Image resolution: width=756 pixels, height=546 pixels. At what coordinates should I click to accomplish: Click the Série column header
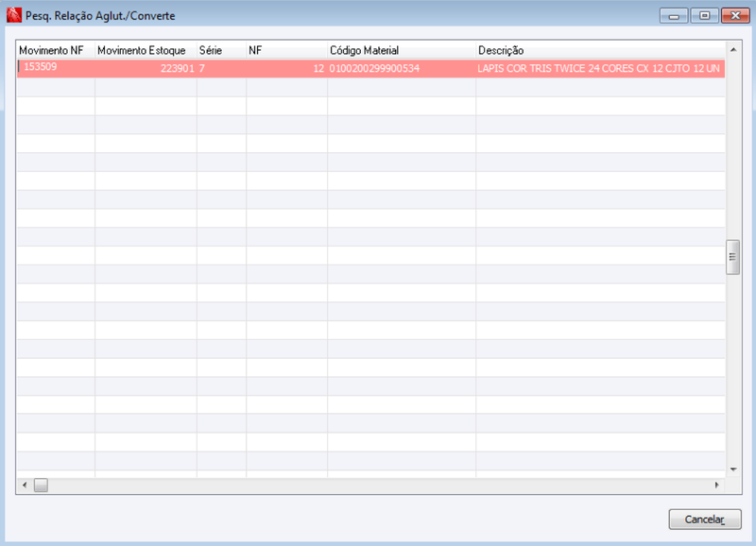pyautogui.click(x=221, y=50)
